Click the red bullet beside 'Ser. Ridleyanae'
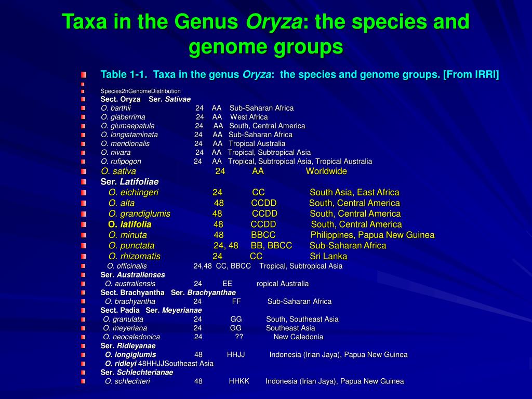This screenshot has height=399, width=532. point(83,346)
